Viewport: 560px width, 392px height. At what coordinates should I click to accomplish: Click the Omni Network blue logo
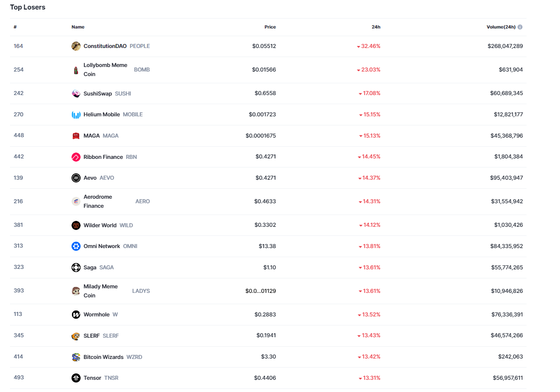point(76,246)
